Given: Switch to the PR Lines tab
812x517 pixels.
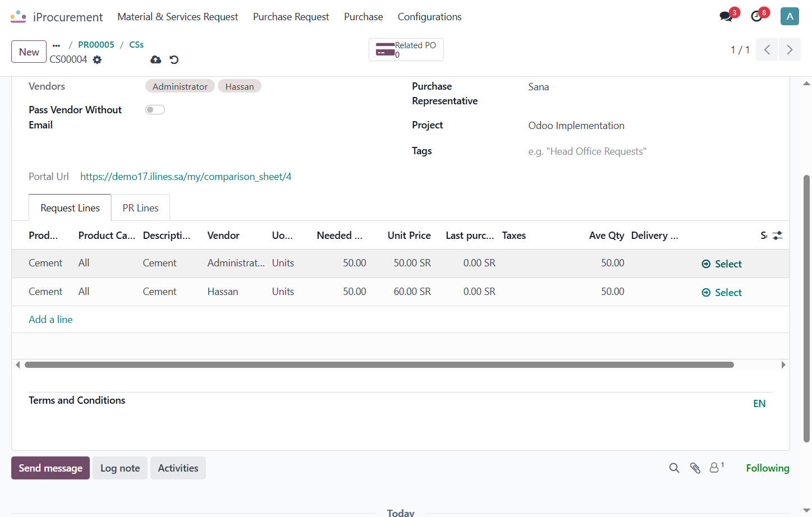Looking at the screenshot, I should point(140,207).
